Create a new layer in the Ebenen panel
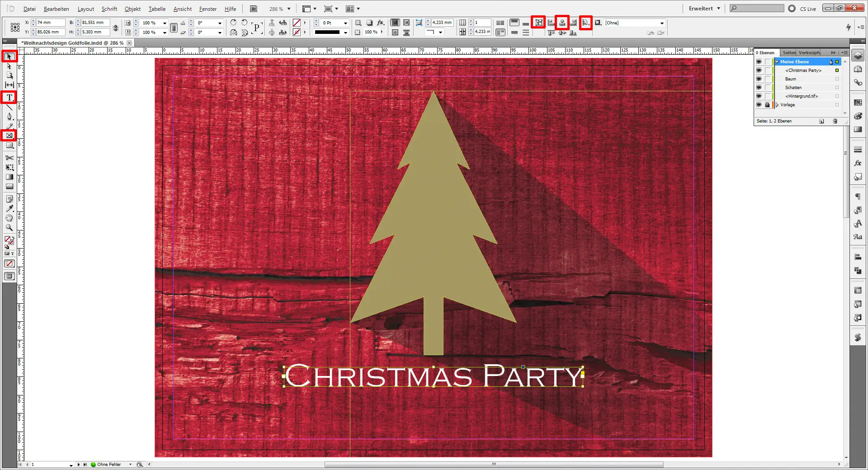Screen dimensions: 868x470 click(821, 121)
